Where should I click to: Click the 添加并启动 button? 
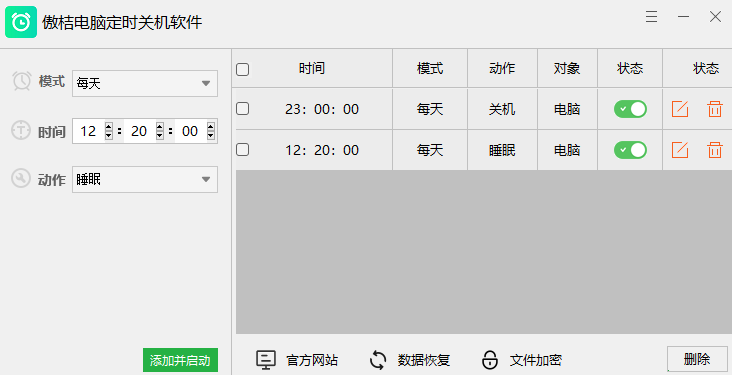pos(180,360)
